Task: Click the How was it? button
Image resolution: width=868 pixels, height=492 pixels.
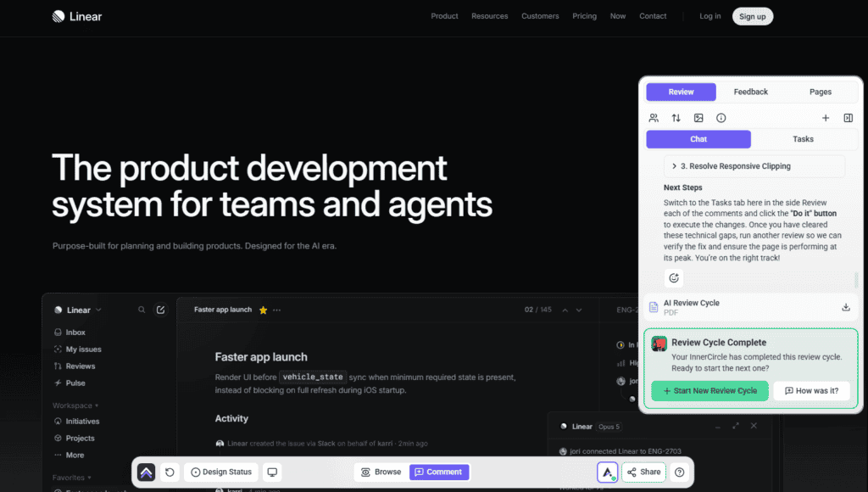Action: coord(812,390)
